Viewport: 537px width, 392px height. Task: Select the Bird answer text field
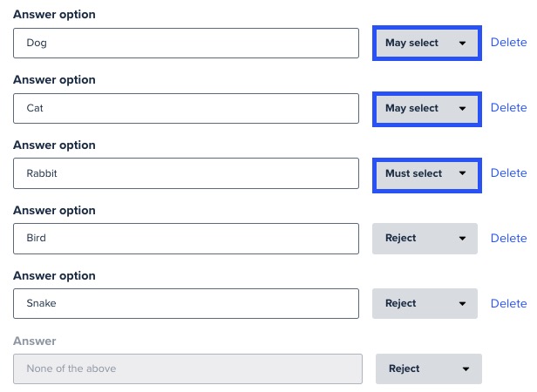click(187, 238)
